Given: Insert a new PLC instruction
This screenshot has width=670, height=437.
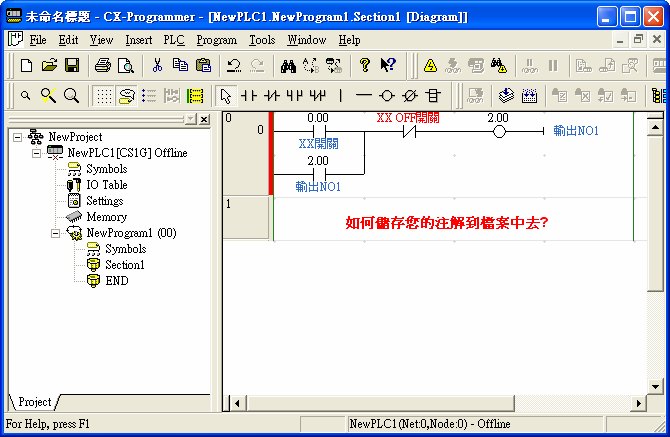Looking at the screenshot, I should tap(433, 96).
